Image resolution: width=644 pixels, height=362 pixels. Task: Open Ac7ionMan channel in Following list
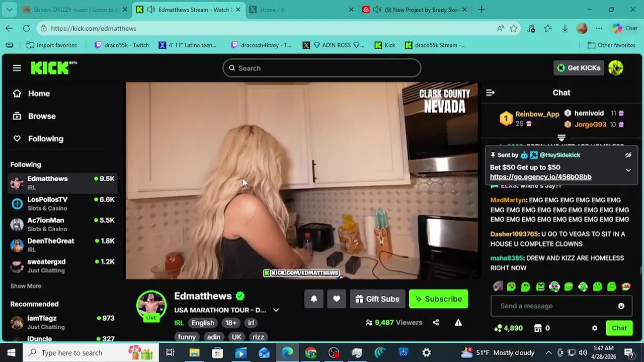pyautogui.click(x=63, y=224)
